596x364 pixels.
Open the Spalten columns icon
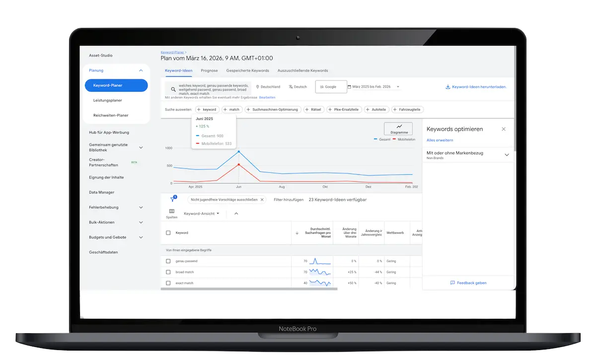coord(172,211)
